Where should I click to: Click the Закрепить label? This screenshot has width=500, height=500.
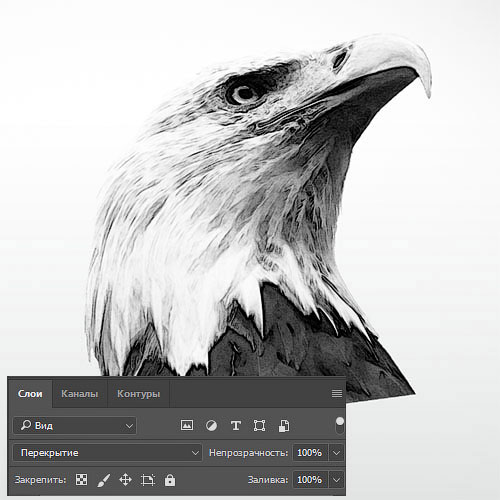pos(40,480)
